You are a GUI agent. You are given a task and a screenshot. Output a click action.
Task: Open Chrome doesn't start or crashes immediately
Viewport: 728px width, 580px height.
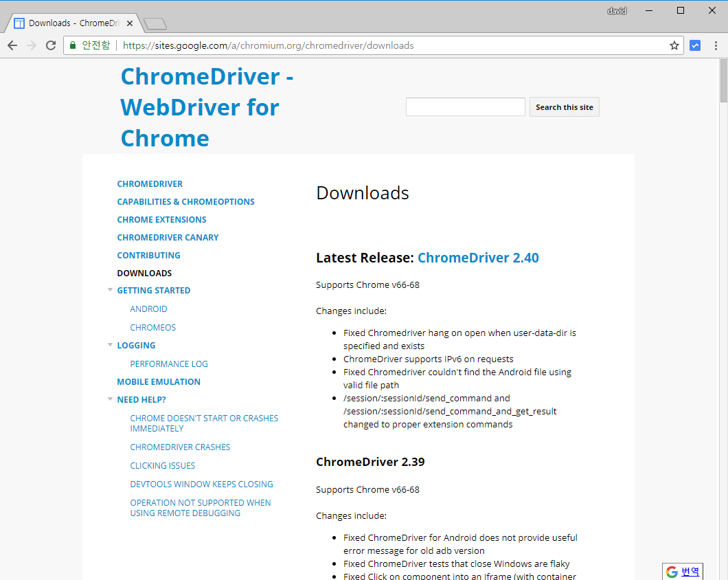(204, 423)
